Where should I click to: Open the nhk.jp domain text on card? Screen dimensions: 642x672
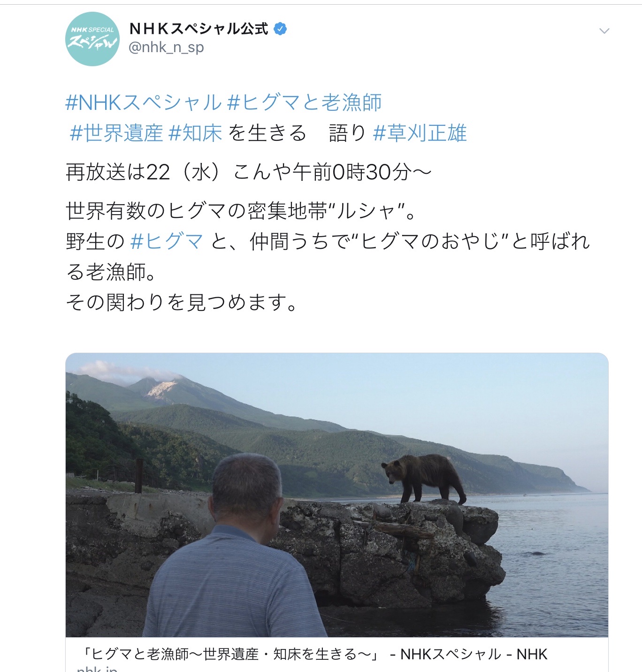tap(97, 669)
